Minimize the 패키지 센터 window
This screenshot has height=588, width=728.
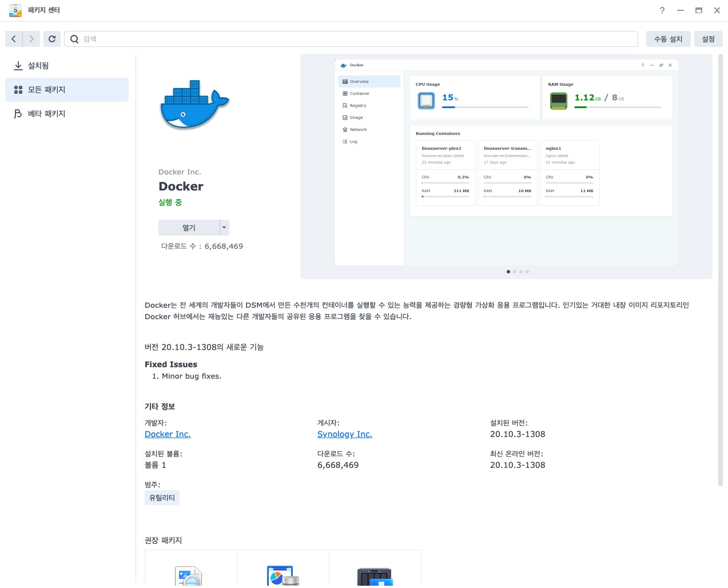tap(681, 10)
